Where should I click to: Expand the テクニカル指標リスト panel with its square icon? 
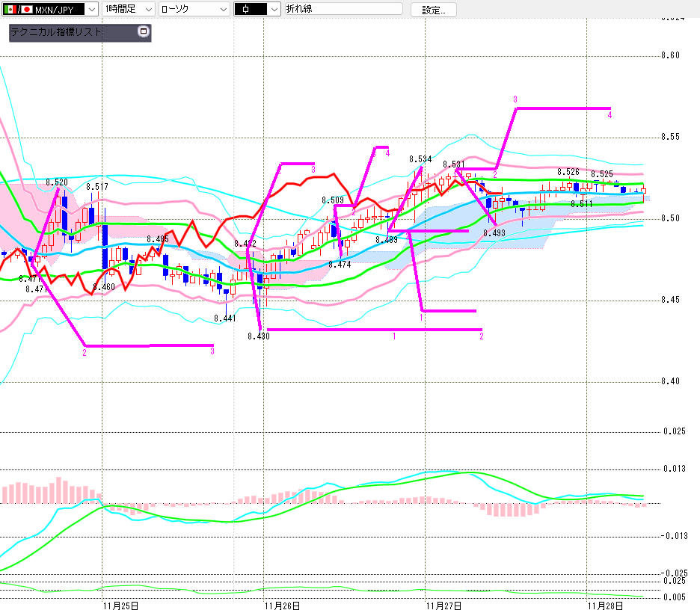pos(144,32)
